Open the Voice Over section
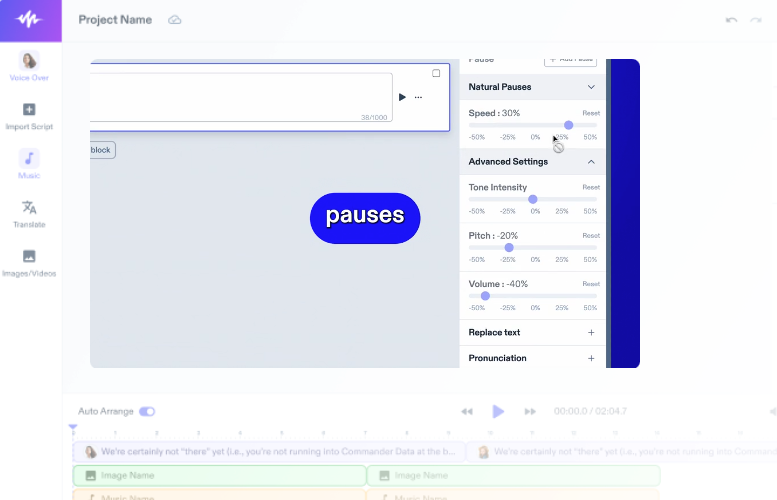777x500 pixels. coord(29,66)
